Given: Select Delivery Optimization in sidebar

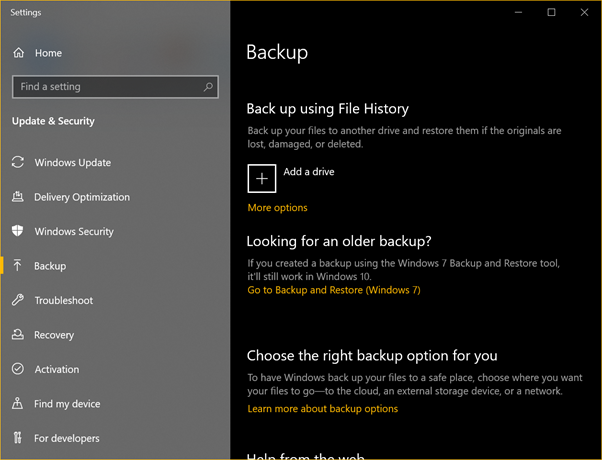Looking at the screenshot, I should pyautogui.click(x=82, y=197).
